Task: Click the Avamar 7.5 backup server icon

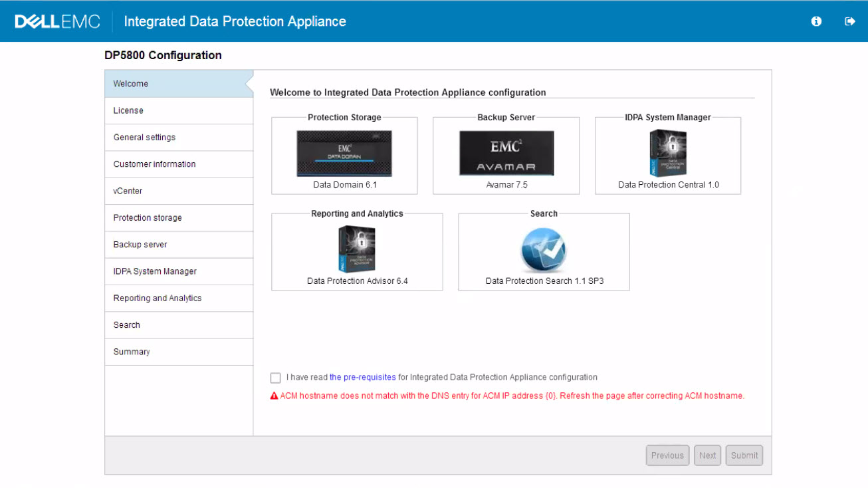Action: coord(506,152)
